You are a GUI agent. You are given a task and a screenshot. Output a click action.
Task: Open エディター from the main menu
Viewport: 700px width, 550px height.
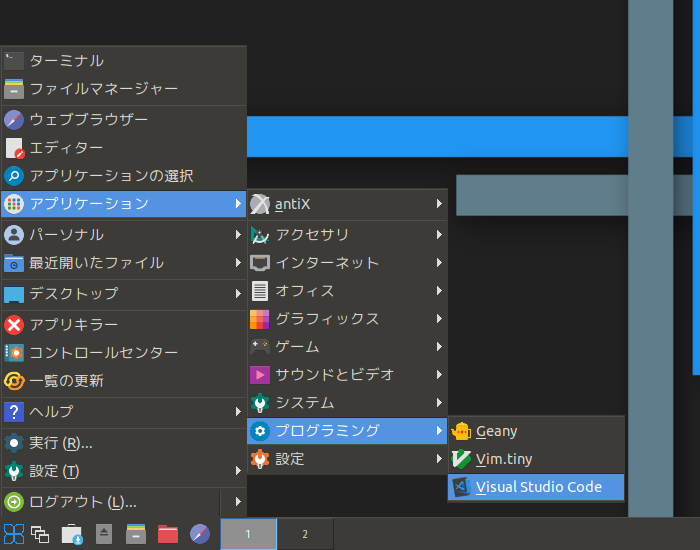(124, 148)
